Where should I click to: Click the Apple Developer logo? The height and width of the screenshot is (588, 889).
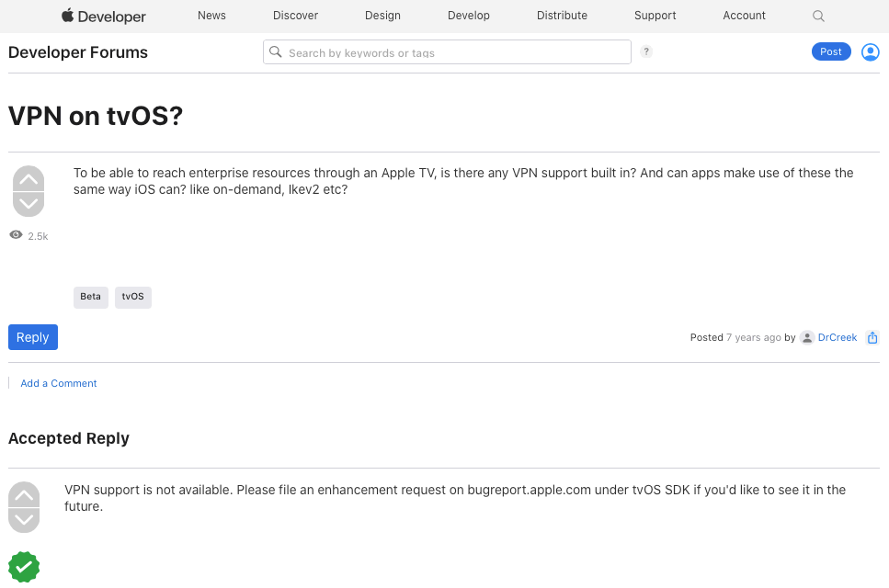(x=104, y=16)
